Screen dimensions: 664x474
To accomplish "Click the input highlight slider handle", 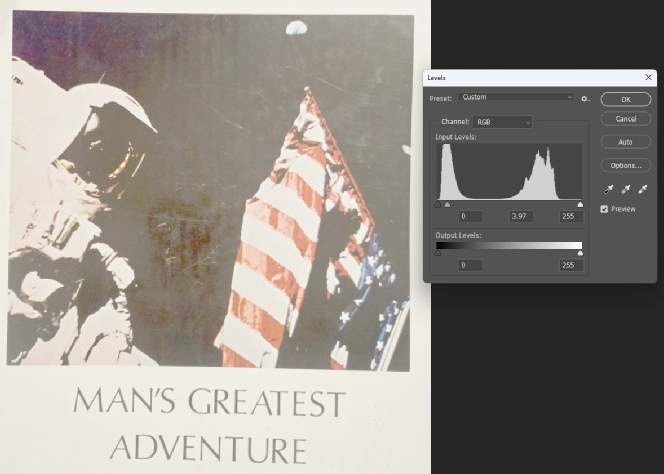I will pyautogui.click(x=581, y=204).
